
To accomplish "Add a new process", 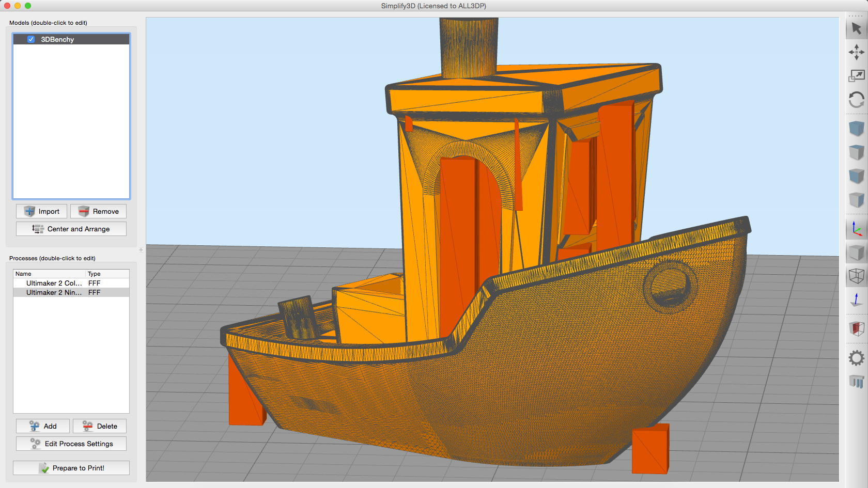I will (42, 426).
